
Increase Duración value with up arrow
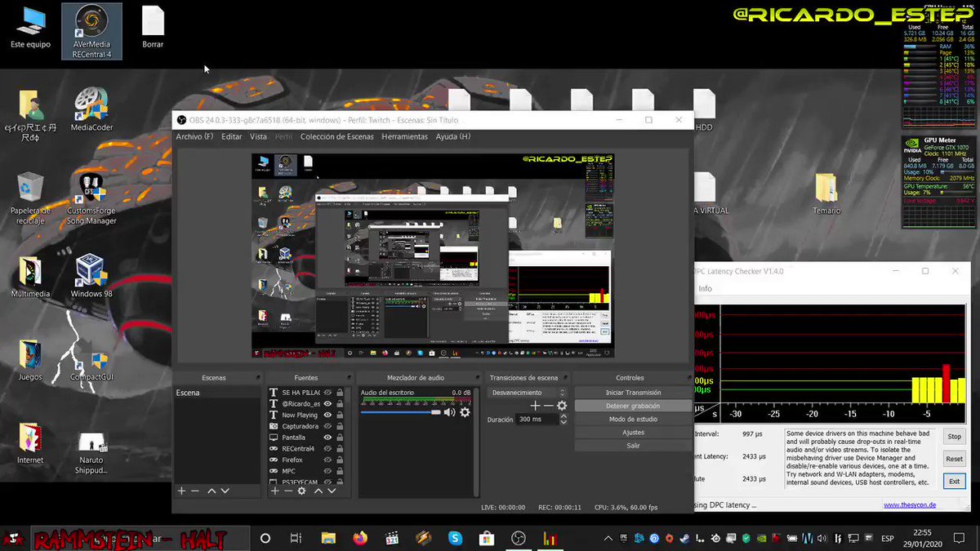[x=563, y=416]
